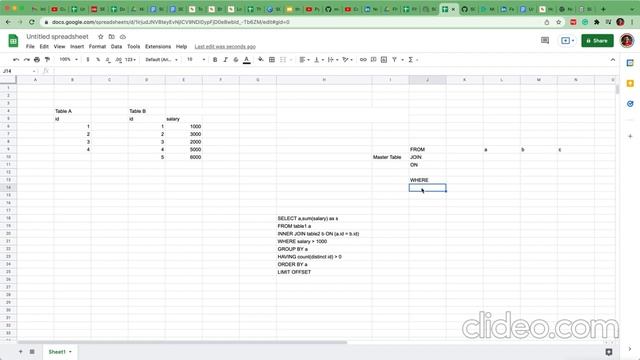Click the Move to folder icon
This screenshot has width=640, height=360.
coord(111,37)
